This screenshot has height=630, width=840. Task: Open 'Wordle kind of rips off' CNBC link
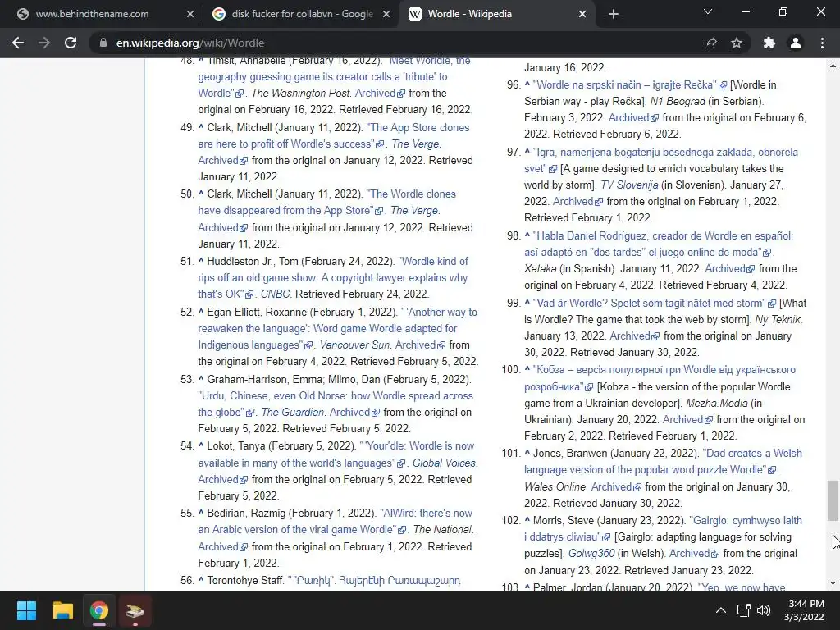tap(333, 277)
